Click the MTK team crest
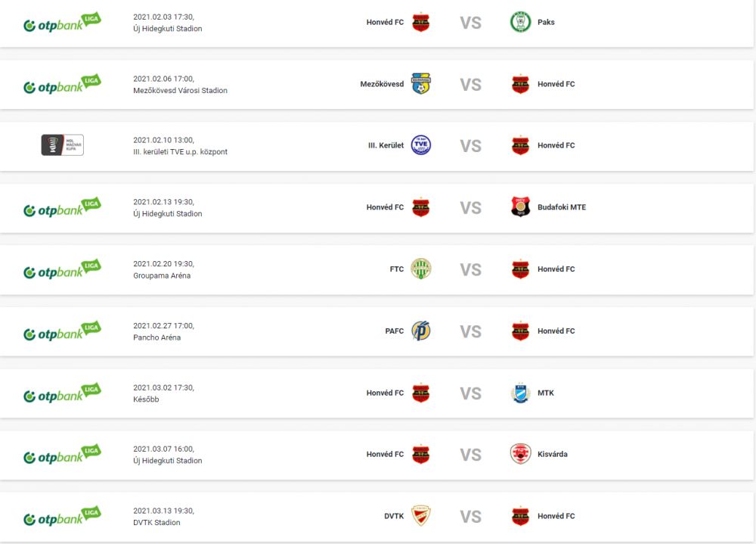This screenshot has height=544, width=756. [x=520, y=393]
